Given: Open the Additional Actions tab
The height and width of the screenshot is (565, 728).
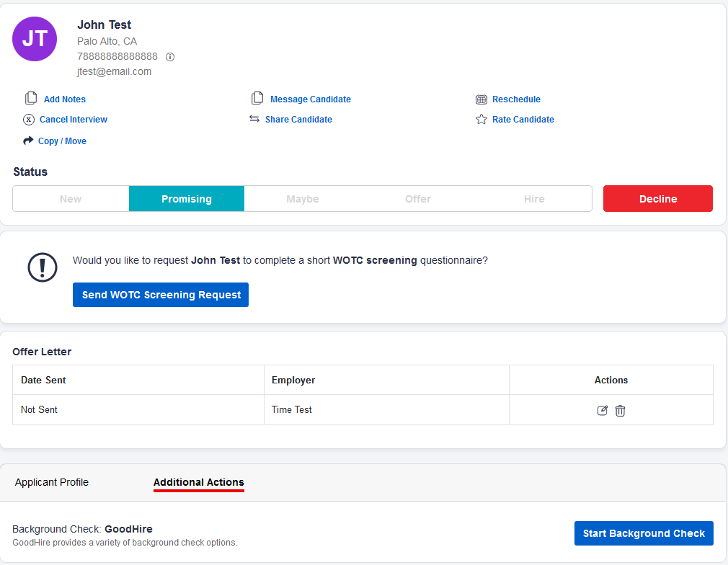Looking at the screenshot, I should (199, 482).
